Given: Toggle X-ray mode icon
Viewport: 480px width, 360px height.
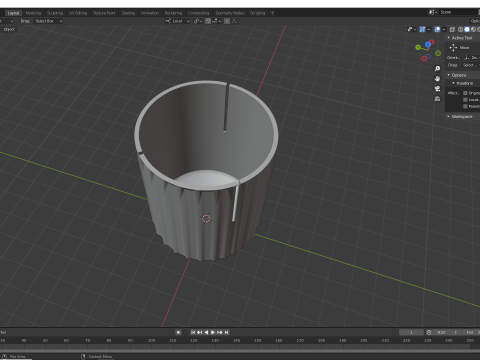Looking at the screenshot, I should [x=452, y=29].
